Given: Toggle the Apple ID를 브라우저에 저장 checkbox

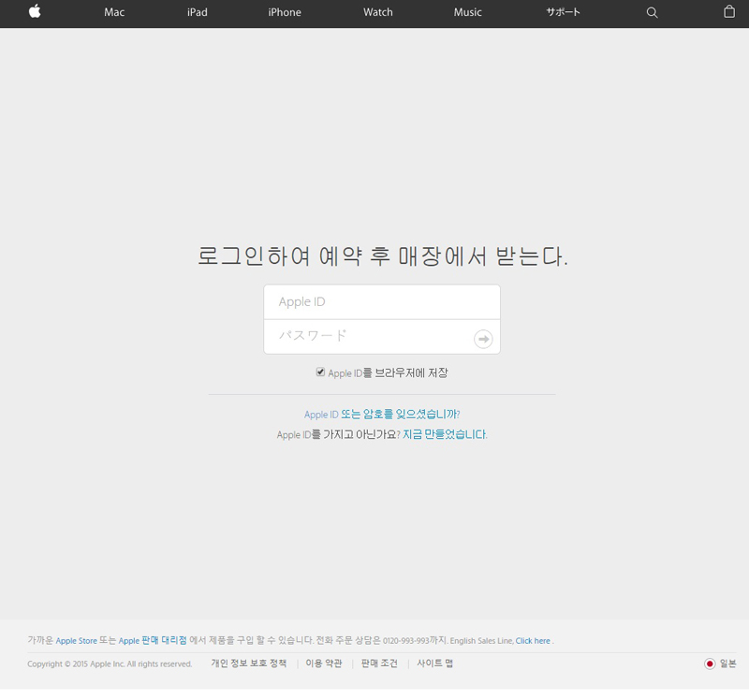Looking at the screenshot, I should click(320, 372).
